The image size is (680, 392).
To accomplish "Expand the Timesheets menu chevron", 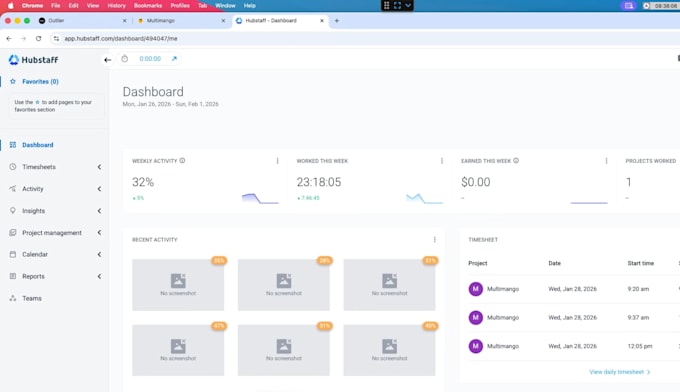I will (x=99, y=167).
